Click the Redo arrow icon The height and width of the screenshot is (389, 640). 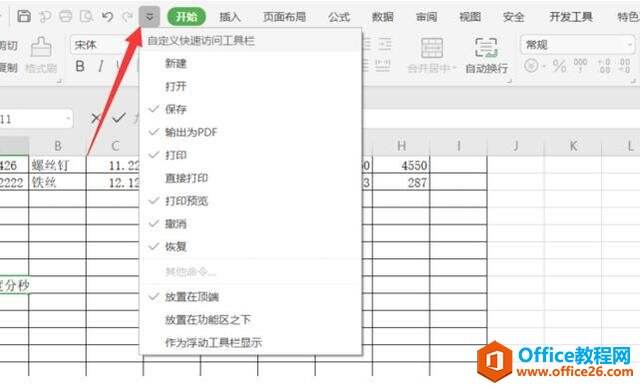128,16
